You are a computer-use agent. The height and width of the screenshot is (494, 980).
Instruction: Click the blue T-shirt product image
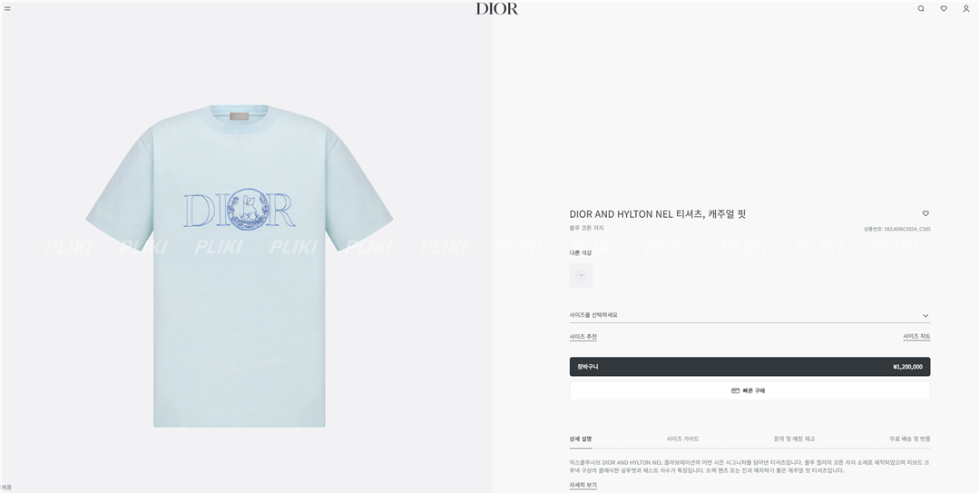pos(240,266)
